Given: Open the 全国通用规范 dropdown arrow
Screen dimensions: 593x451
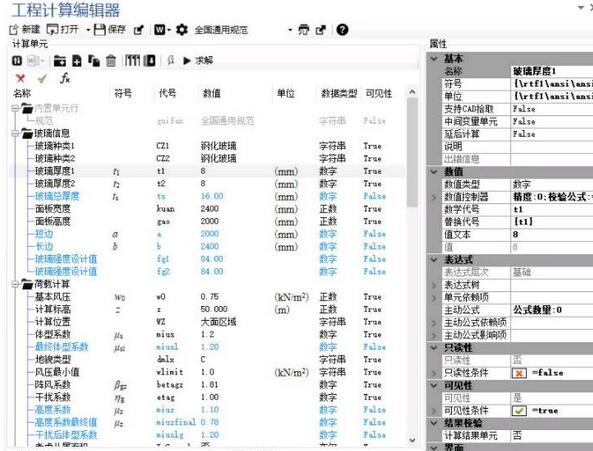Looking at the screenshot, I should coord(290,30).
